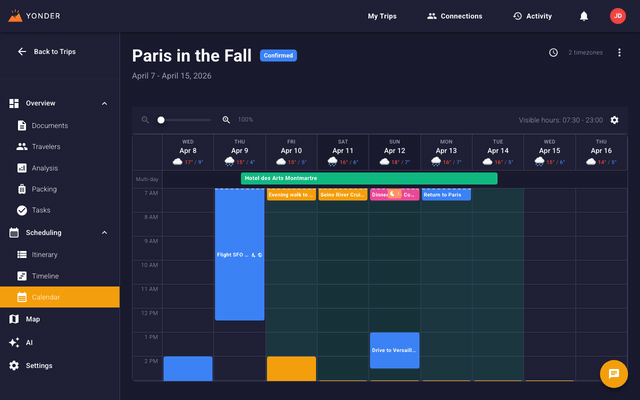Click the zoom out magnifier icon
The width and height of the screenshot is (640, 400).
145,120
